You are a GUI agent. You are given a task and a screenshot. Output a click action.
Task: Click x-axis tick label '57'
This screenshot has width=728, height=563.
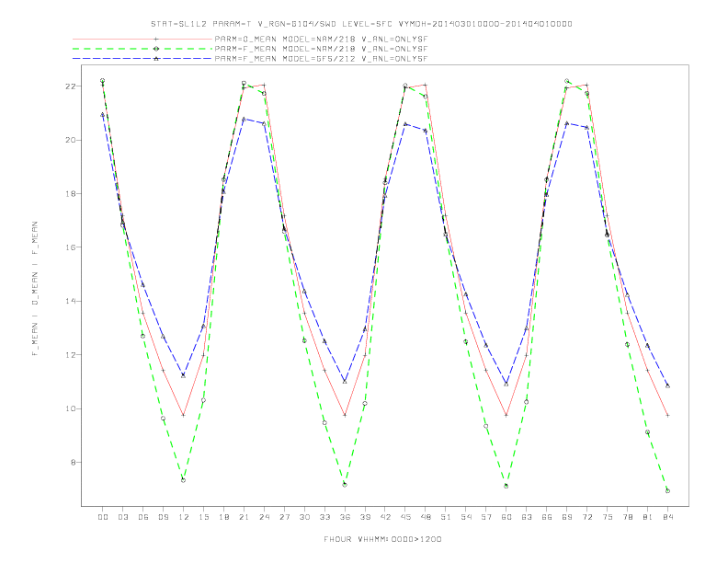[x=486, y=517]
